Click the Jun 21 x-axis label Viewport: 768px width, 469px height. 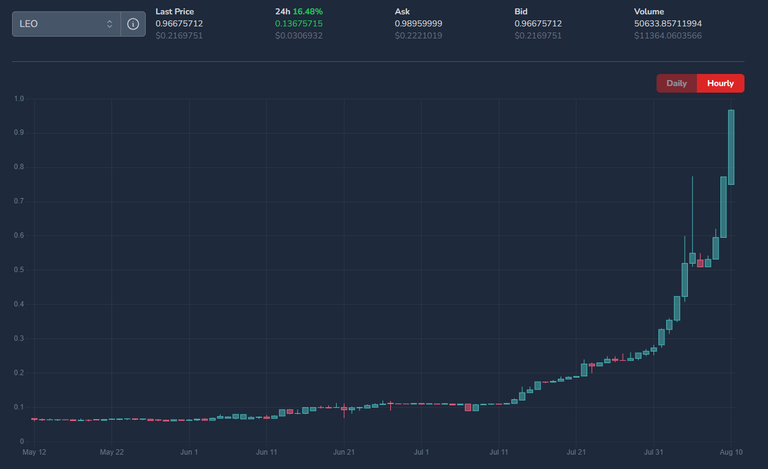tap(344, 452)
